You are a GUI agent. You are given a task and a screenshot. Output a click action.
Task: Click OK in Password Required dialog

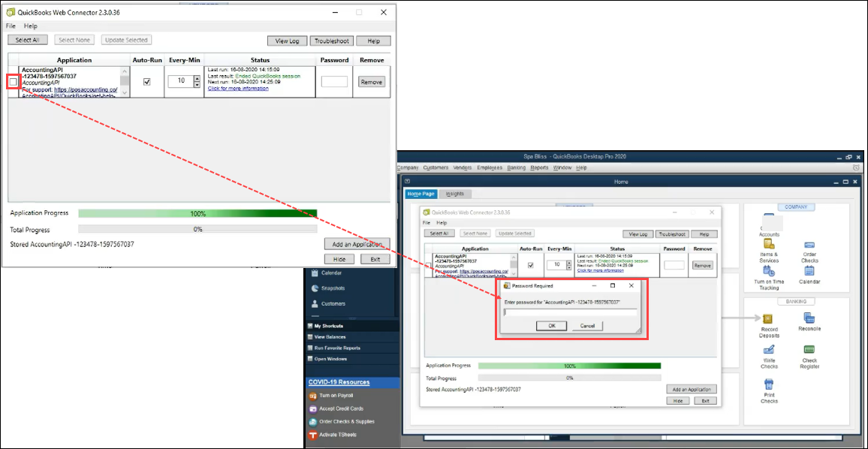coord(551,326)
